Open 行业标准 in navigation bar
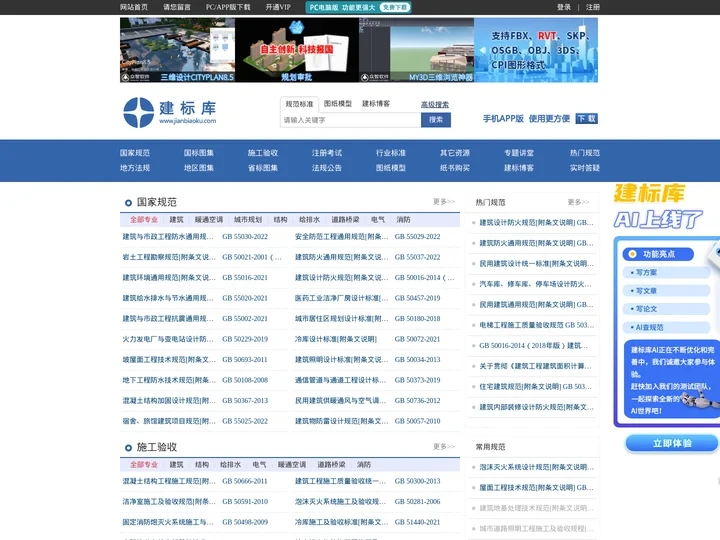The height and width of the screenshot is (540, 720). (x=391, y=153)
